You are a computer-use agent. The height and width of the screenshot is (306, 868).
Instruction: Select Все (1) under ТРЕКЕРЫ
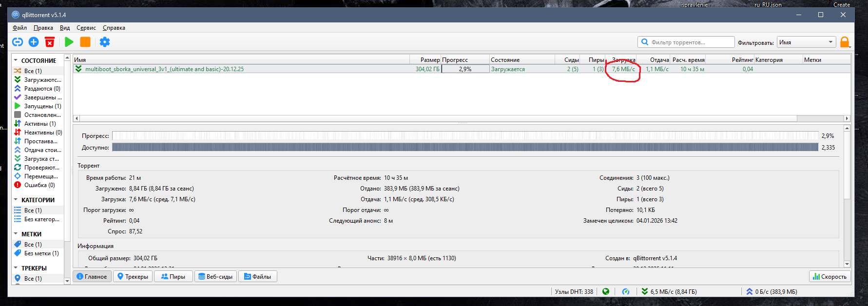click(x=38, y=279)
